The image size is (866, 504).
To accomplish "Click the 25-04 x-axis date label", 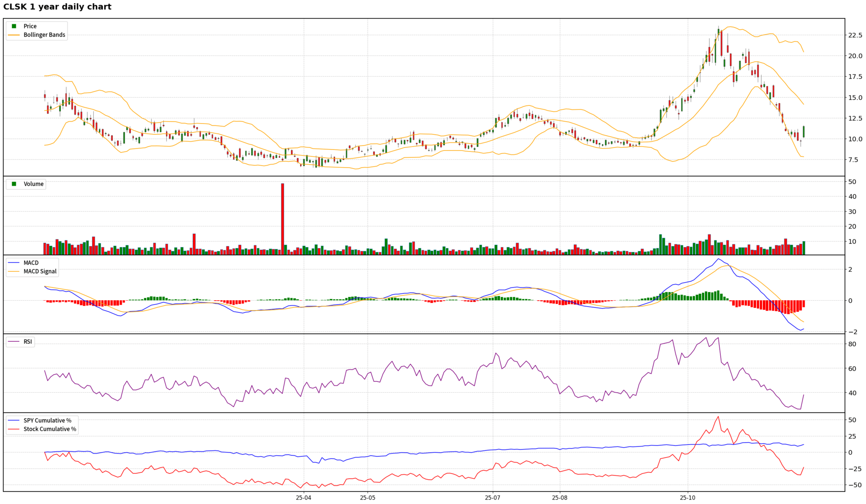I will [304, 498].
